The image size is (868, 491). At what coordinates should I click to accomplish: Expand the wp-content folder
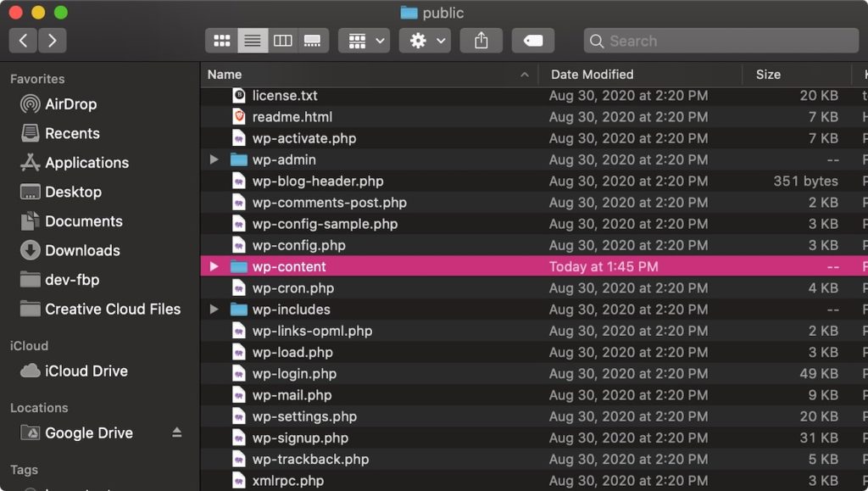(x=214, y=267)
